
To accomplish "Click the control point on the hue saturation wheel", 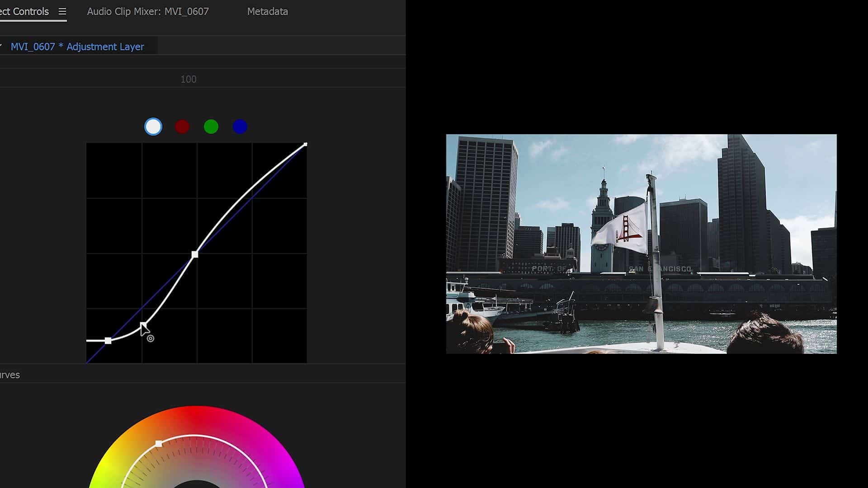I will click(159, 444).
